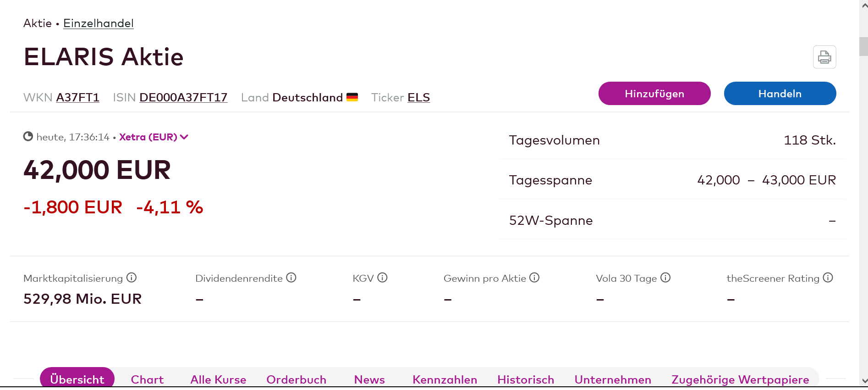Open the Dividendenrendite info tooltip icon
The width and height of the screenshot is (868, 390).
291,278
